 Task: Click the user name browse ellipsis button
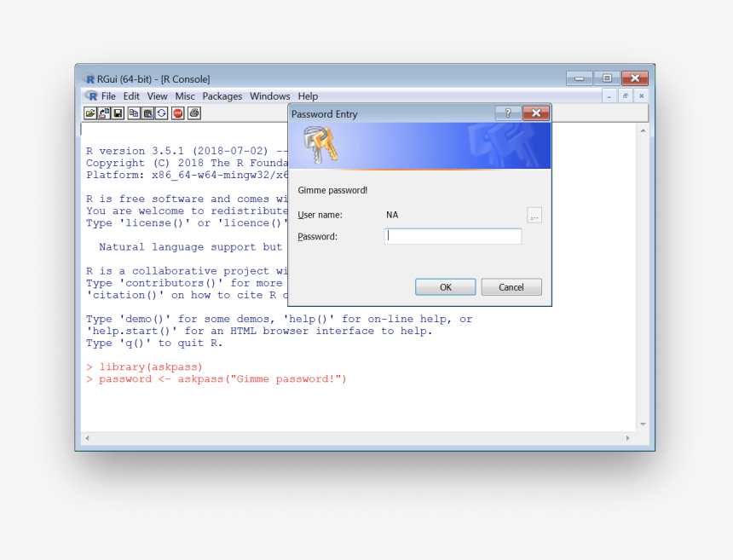pos(534,216)
